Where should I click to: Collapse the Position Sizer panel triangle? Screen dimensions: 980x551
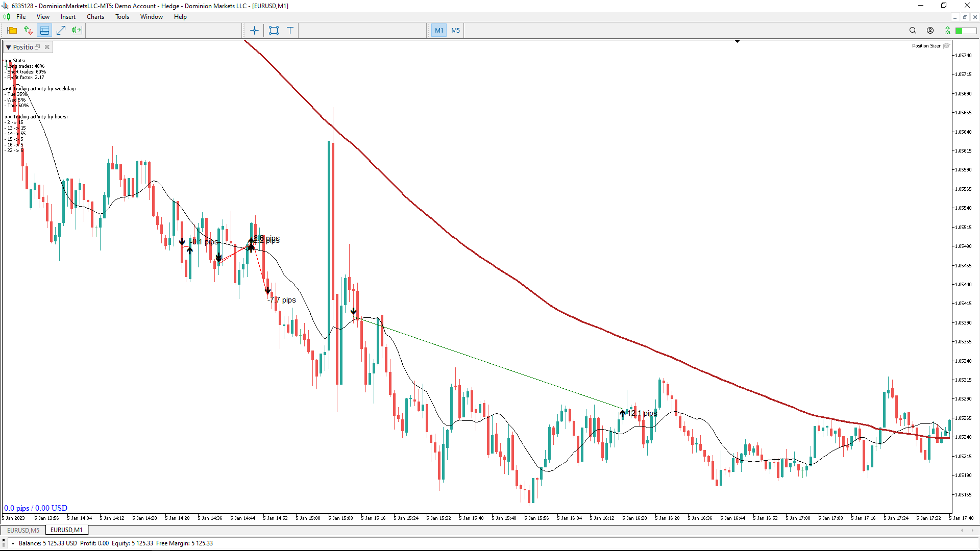[x=8, y=47]
